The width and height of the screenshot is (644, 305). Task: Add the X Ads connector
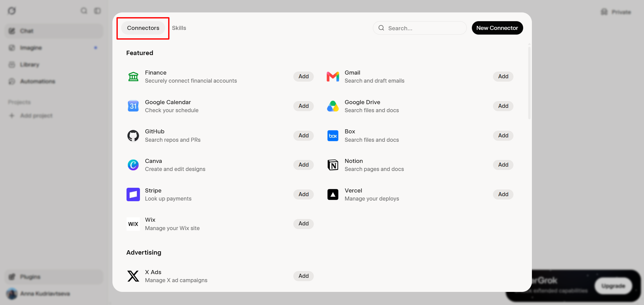click(x=303, y=276)
